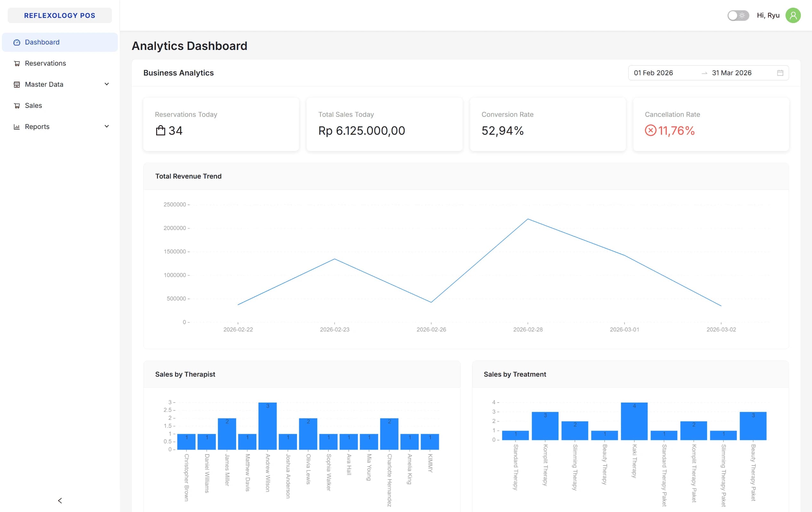Collapse the sidebar with left arrow
The image size is (812, 512).
[60, 500]
